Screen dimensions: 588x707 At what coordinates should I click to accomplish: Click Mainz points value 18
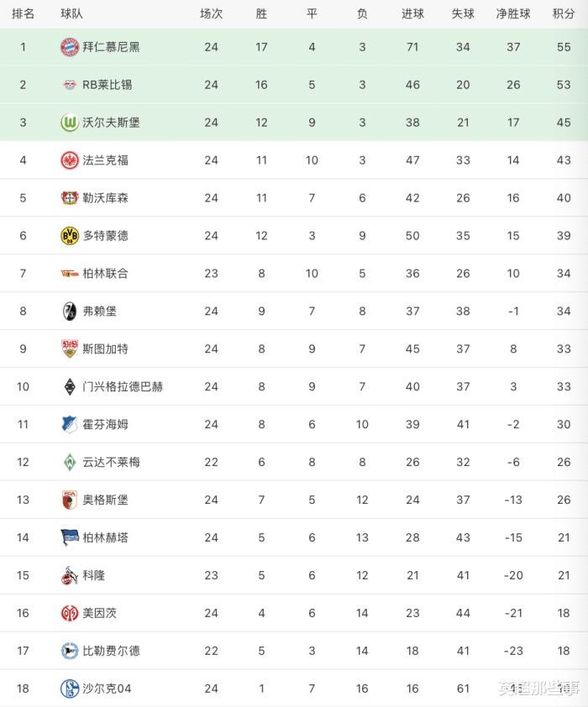pyautogui.click(x=564, y=613)
